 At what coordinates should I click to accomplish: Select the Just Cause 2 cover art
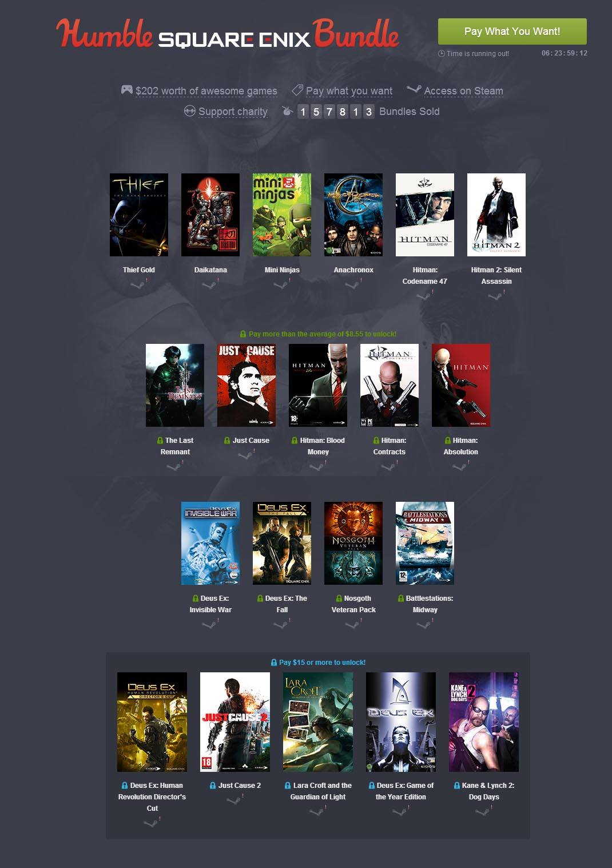(235, 722)
